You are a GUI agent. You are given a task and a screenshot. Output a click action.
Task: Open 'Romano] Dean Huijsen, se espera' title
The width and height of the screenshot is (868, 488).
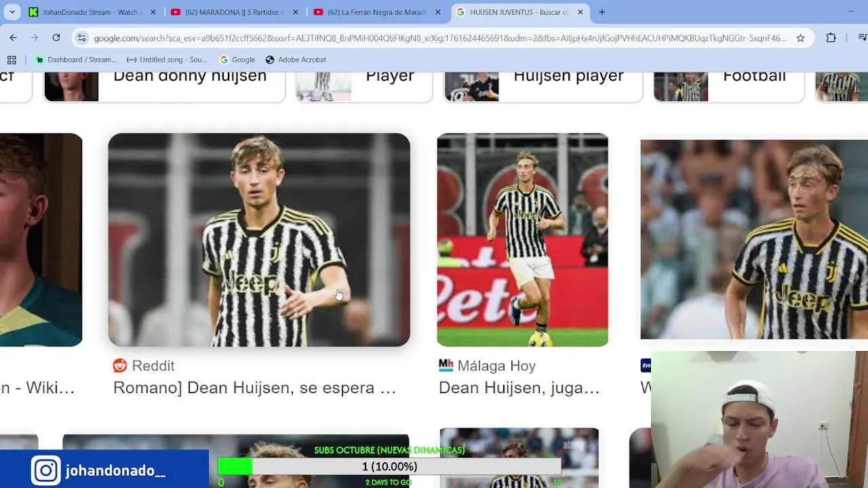254,388
